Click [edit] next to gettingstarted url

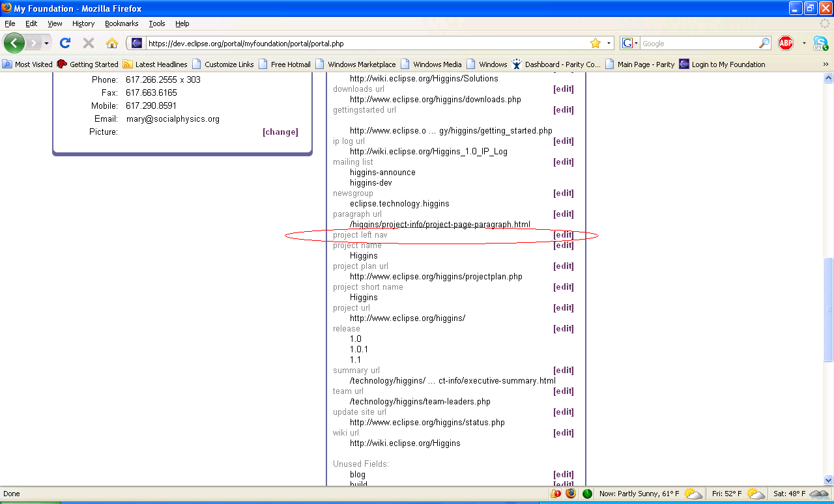click(564, 110)
